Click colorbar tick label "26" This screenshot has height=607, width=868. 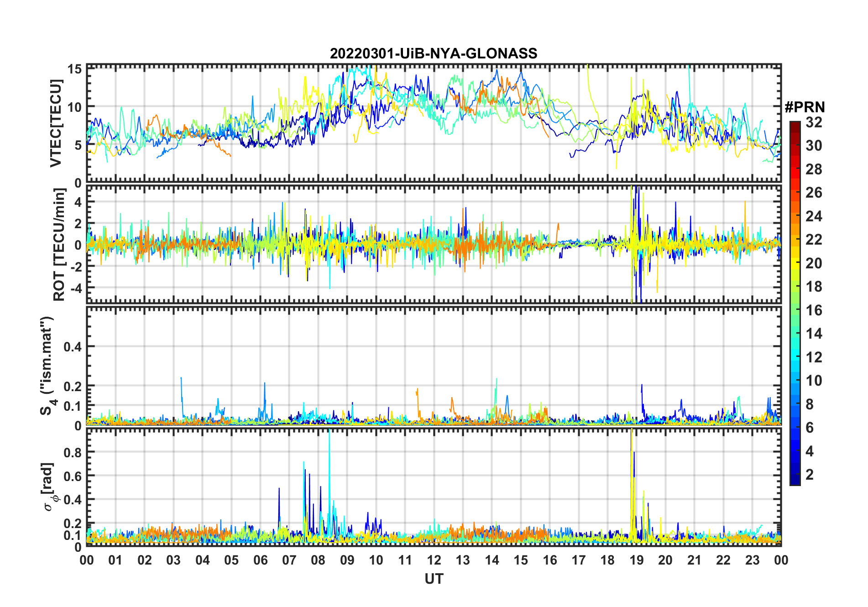(x=814, y=193)
